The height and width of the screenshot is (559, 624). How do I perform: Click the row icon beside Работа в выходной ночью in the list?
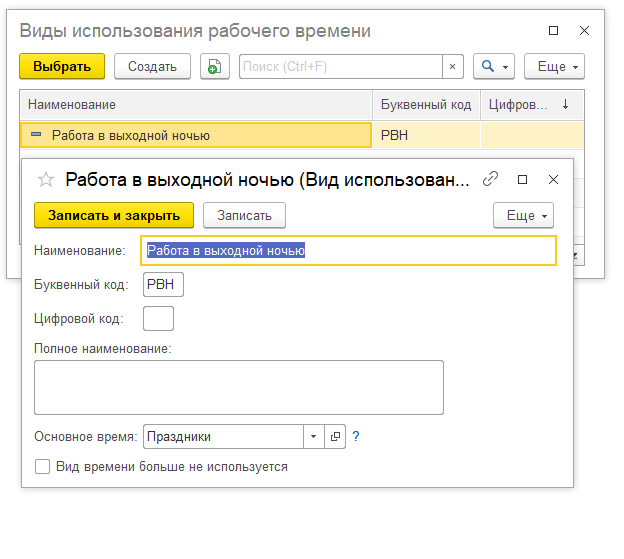click(37, 135)
